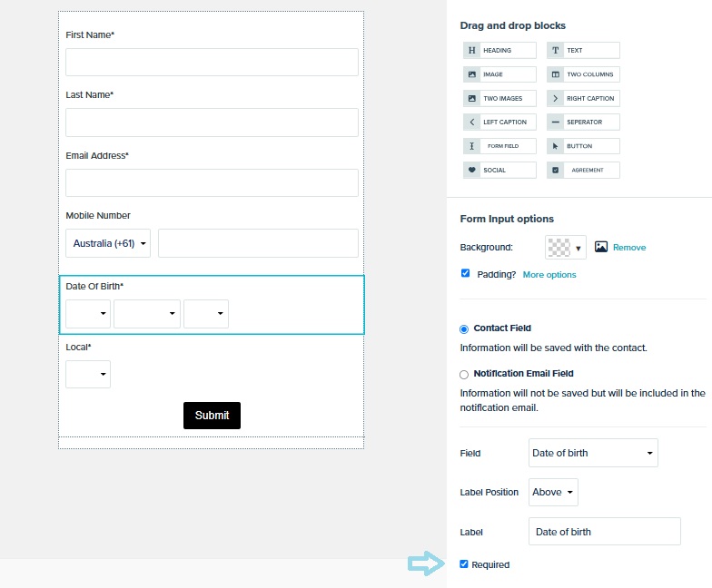The width and height of the screenshot is (712, 588).
Task: Click the background image picture icon
Action: [601, 247]
